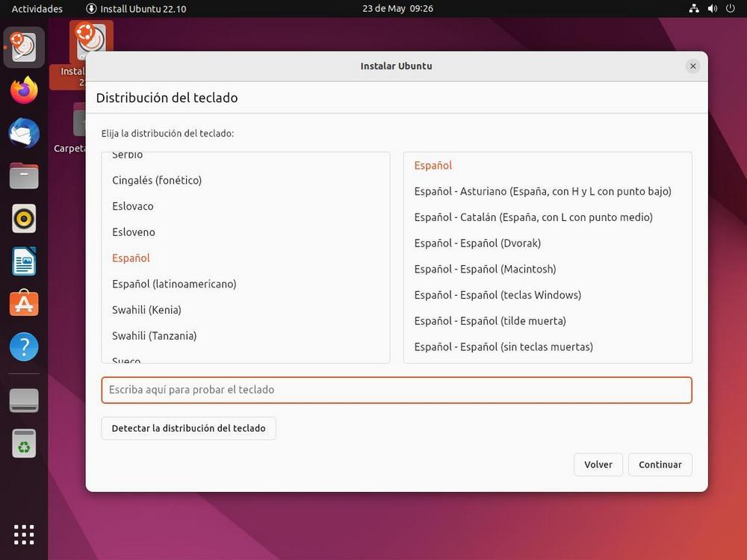Choose the plain Español variant in the right list
The image size is (747, 560).
[x=548, y=166]
